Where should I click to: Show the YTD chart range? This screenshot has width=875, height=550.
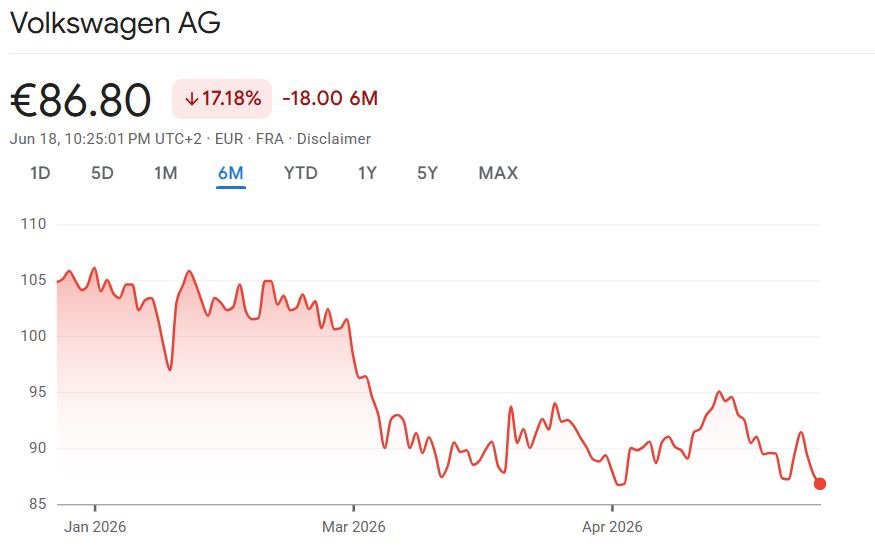point(301,173)
